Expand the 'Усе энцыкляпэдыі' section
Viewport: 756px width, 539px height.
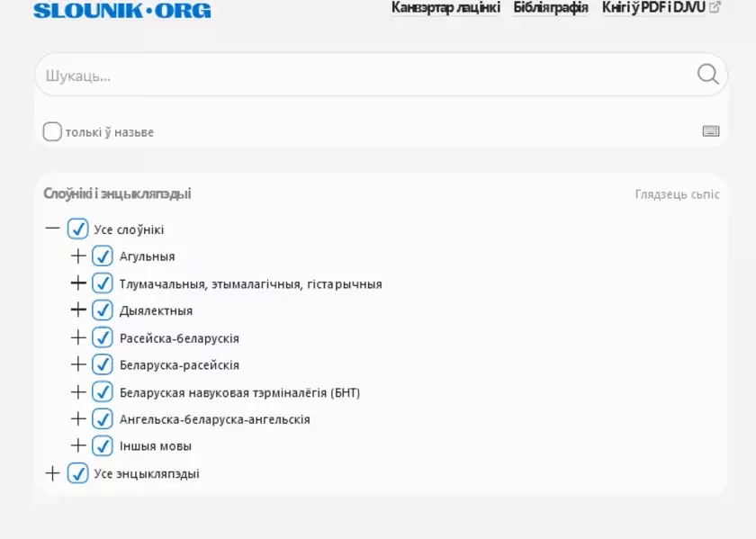(53, 473)
